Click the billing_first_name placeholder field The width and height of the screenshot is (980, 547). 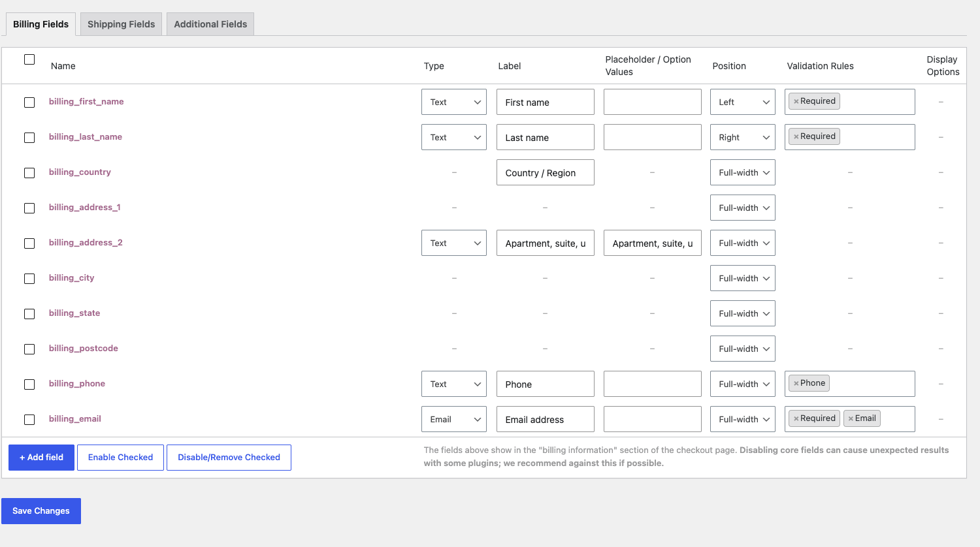(x=653, y=102)
